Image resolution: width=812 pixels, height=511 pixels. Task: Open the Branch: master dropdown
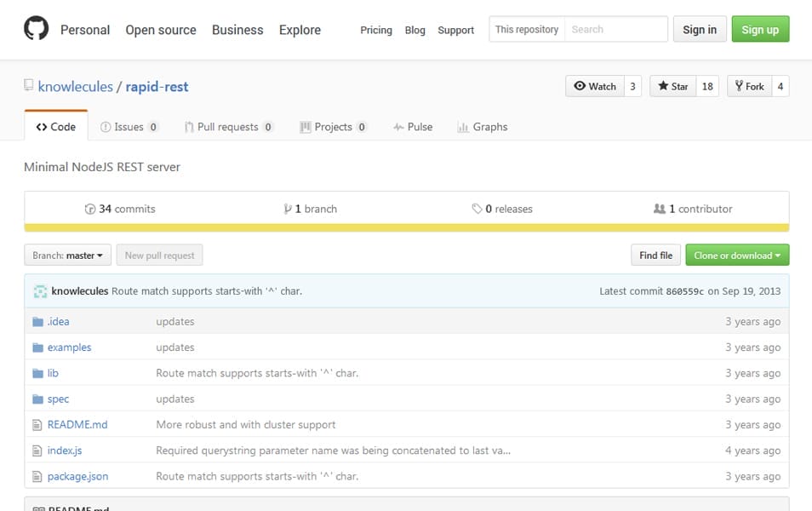click(x=68, y=255)
